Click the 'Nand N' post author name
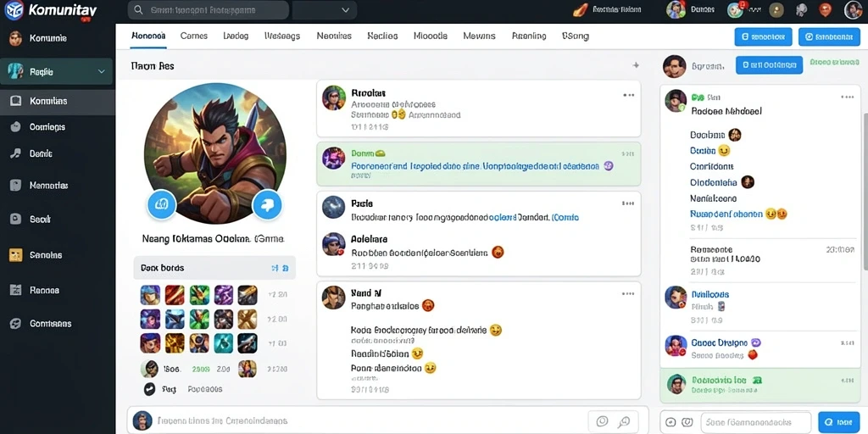 click(x=366, y=292)
